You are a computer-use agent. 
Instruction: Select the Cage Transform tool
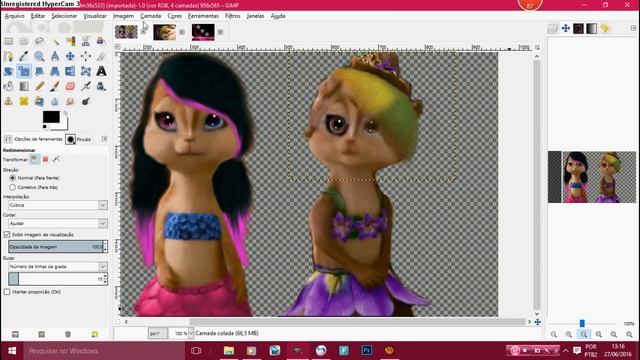coord(86,71)
